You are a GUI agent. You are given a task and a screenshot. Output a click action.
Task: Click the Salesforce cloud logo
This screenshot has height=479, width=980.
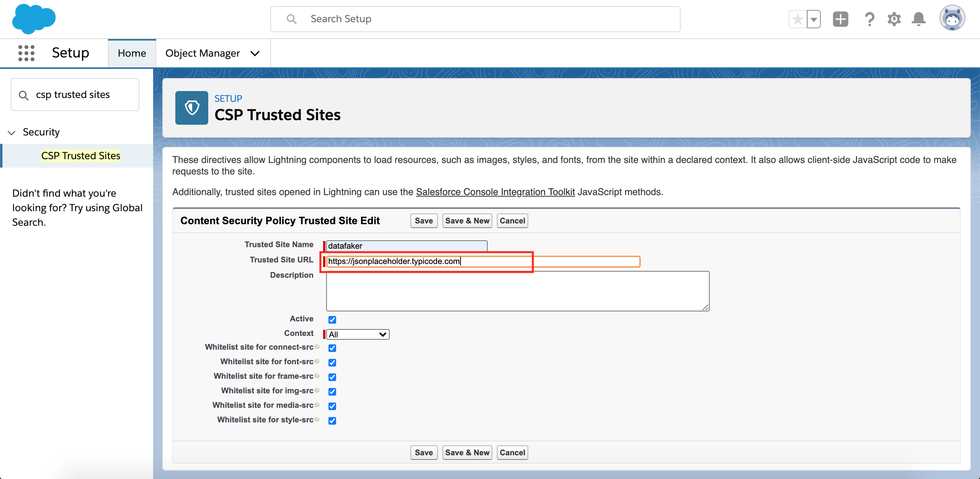coord(34,18)
